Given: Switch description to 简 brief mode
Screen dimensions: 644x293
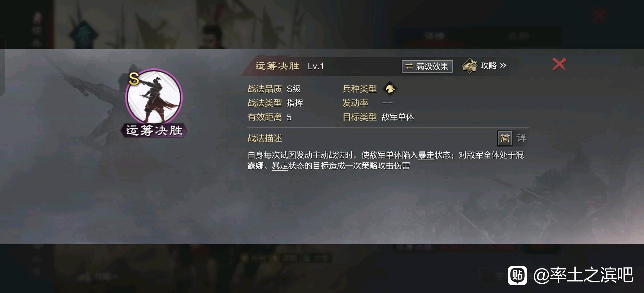Looking at the screenshot, I should pyautogui.click(x=505, y=138).
